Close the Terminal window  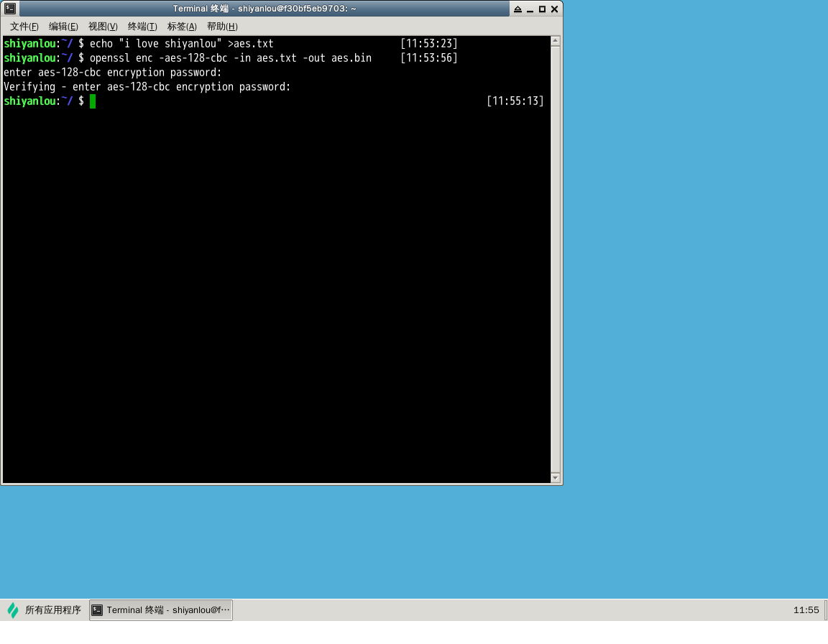coord(554,9)
